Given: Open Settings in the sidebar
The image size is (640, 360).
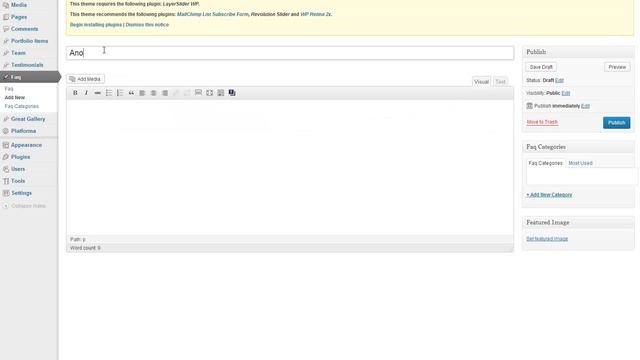Looking at the screenshot, I should (22, 193).
